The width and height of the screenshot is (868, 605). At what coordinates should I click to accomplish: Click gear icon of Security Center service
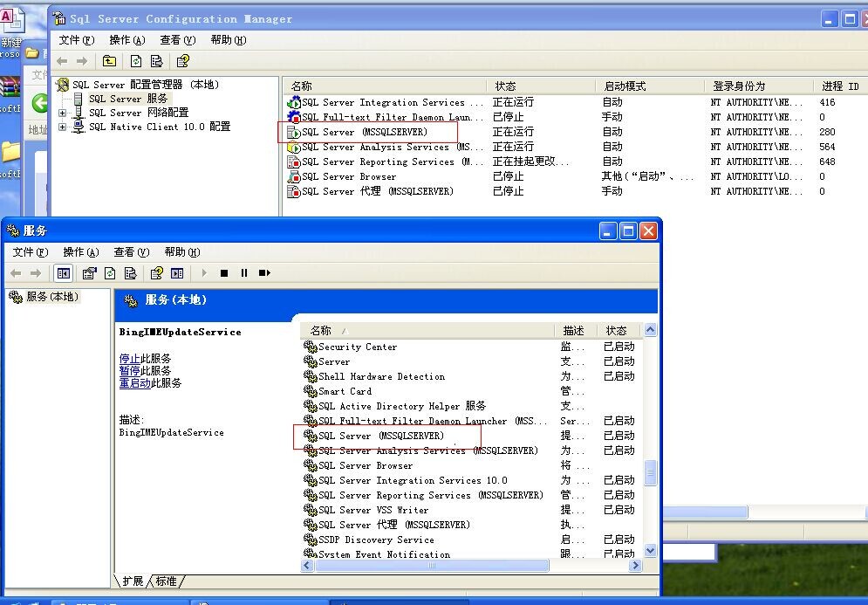[x=310, y=347]
